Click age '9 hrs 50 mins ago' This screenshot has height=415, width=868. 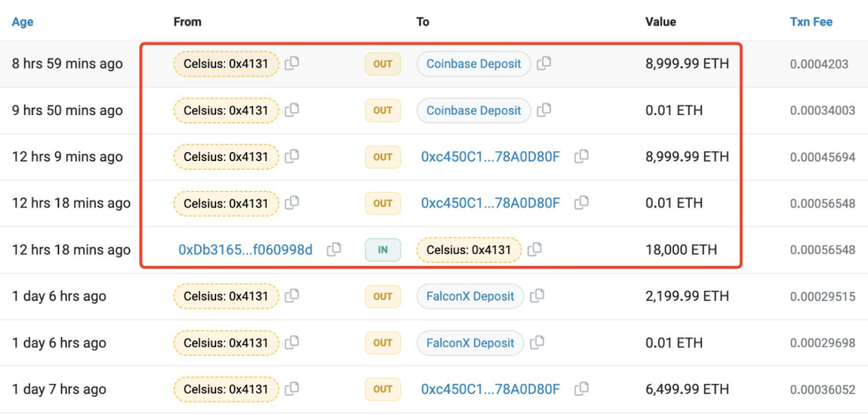pos(67,110)
